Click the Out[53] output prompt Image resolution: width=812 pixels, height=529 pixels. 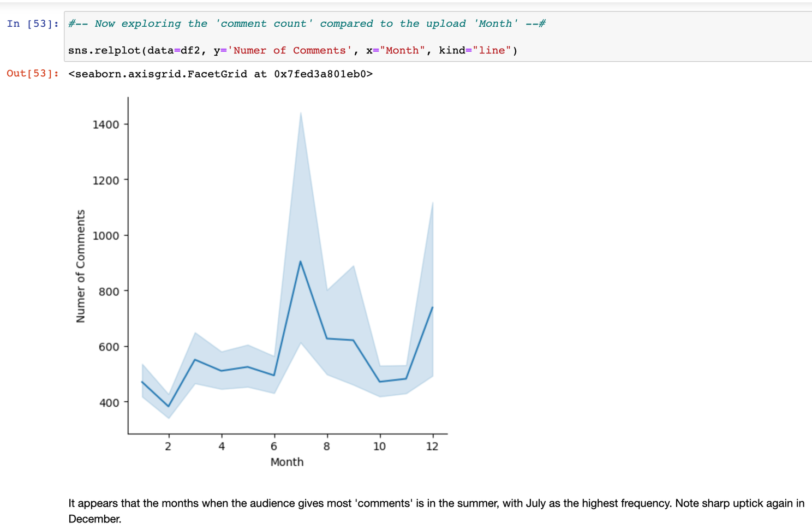click(x=32, y=74)
